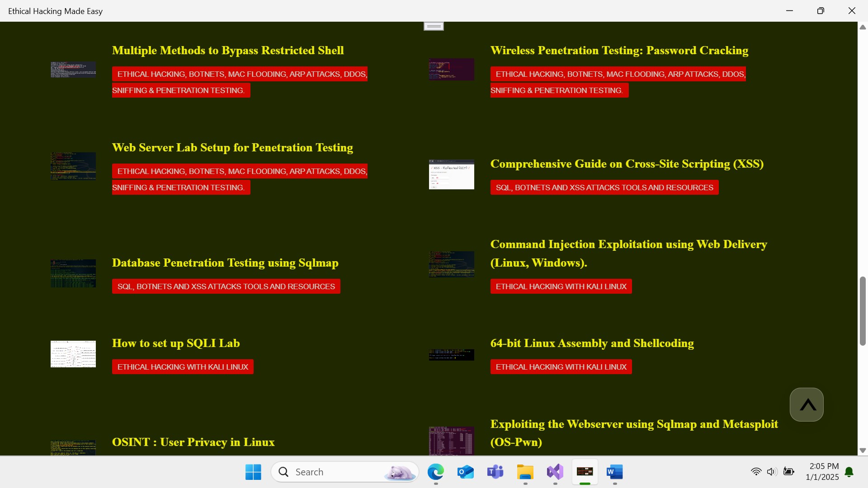Open Word from the taskbar
The height and width of the screenshot is (488, 868).
pyautogui.click(x=614, y=472)
